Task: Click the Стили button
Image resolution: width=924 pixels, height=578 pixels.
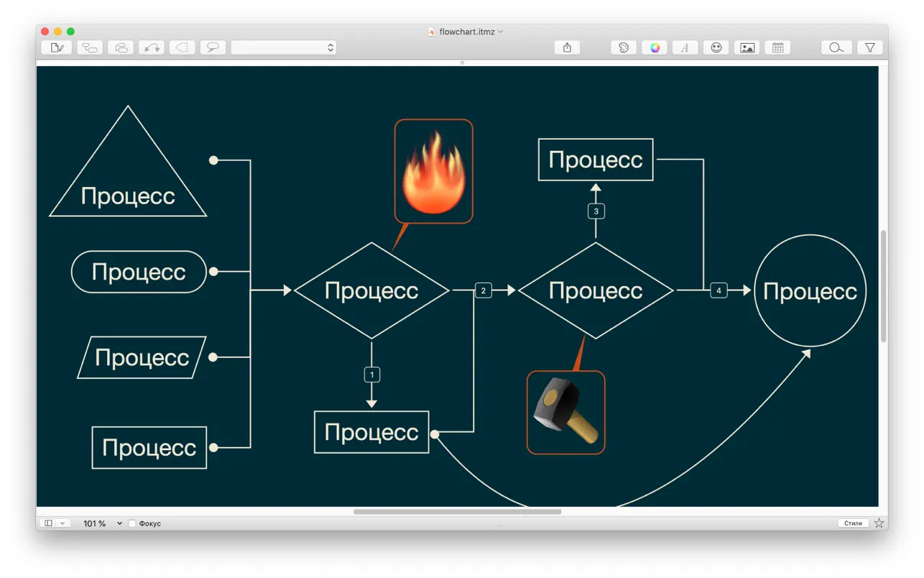Action: click(853, 523)
